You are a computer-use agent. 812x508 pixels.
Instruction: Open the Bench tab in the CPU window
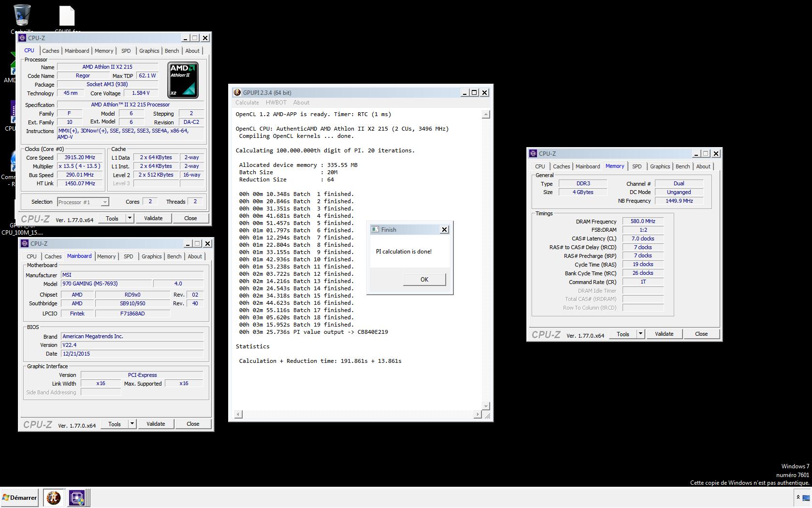click(172, 51)
